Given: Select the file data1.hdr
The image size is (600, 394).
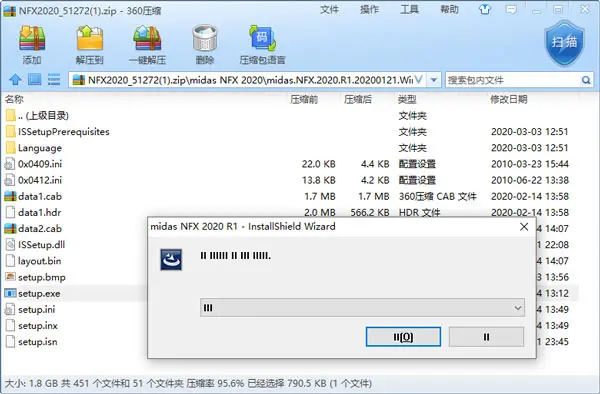Looking at the screenshot, I should click(x=39, y=212).
